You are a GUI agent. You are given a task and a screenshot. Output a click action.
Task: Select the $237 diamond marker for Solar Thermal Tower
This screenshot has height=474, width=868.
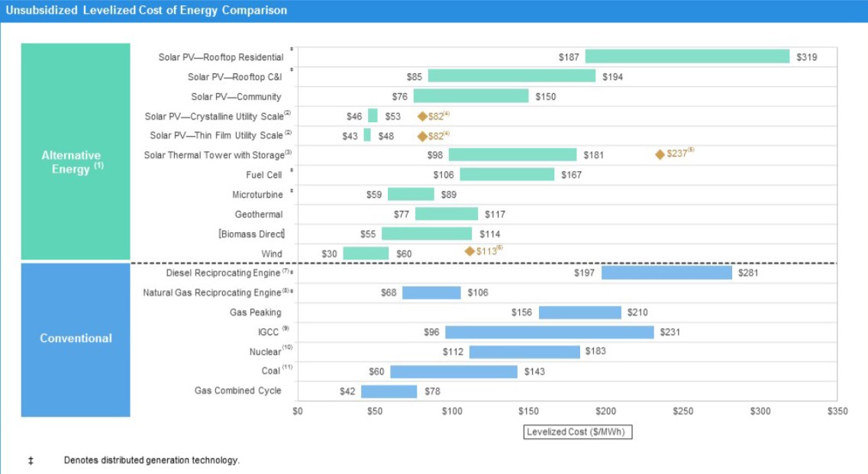tap(660, 154)
